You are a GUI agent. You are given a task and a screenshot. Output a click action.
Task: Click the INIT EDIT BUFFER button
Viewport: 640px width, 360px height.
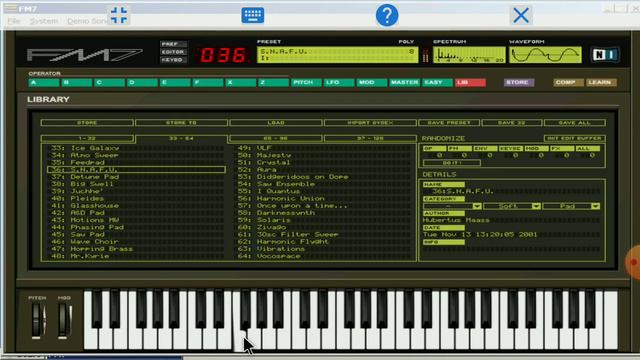pyautogui.click(x=575, y=138)
